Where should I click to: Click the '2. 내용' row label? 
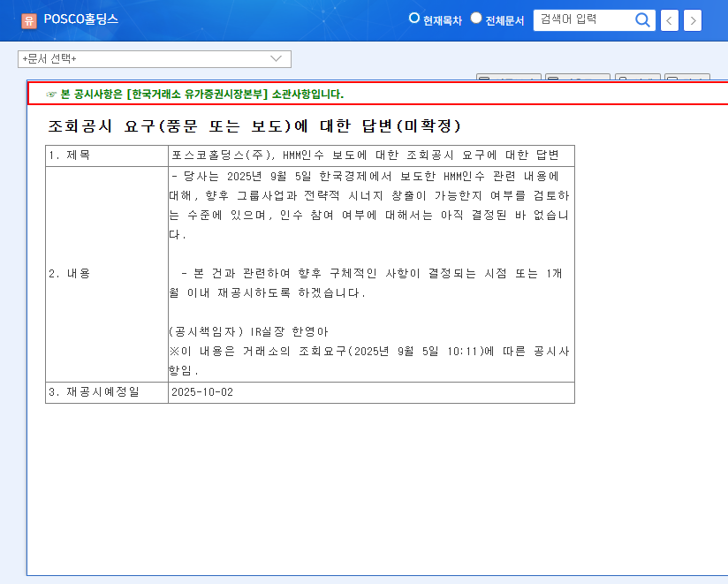[x=70, y=273]
